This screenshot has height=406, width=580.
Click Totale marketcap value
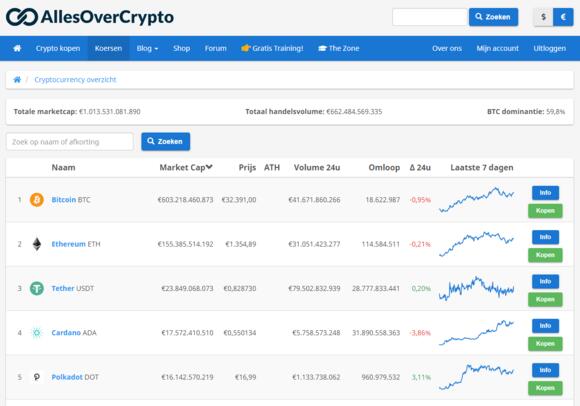[110, 112]
